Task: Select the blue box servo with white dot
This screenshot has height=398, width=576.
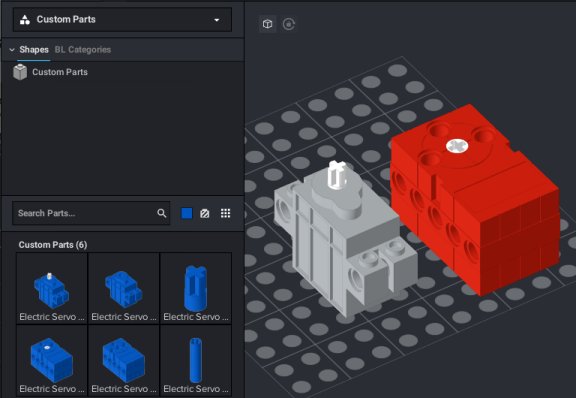Action: 52,361
